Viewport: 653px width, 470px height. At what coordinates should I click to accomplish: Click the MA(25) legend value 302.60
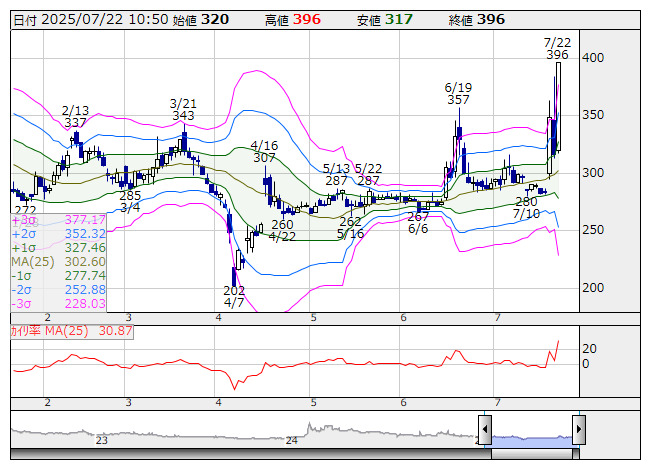coord(85,261)
